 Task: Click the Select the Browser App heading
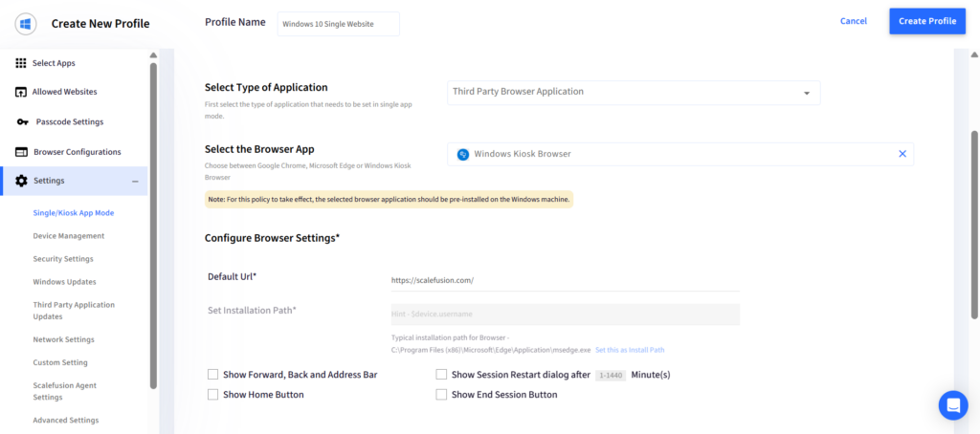click(x=259, y=149)
